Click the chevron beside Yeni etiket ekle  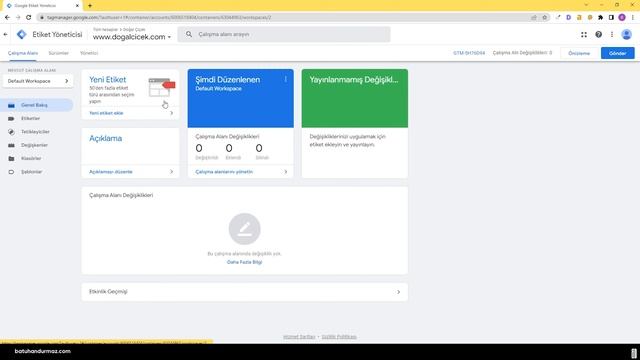point(171,113)
